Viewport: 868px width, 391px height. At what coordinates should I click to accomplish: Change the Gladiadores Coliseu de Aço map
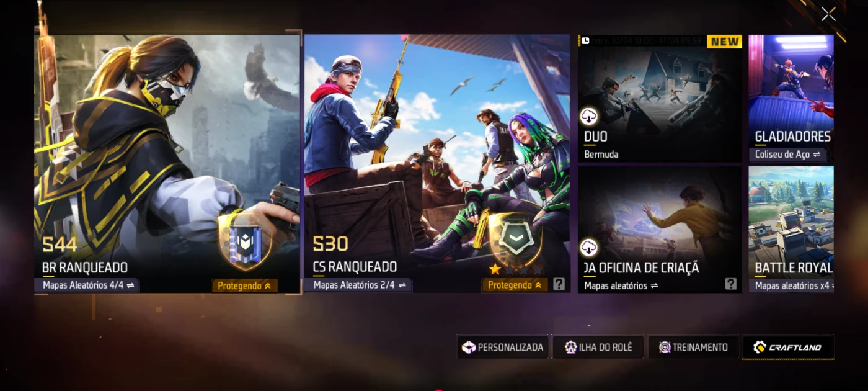tap(787, 155)
